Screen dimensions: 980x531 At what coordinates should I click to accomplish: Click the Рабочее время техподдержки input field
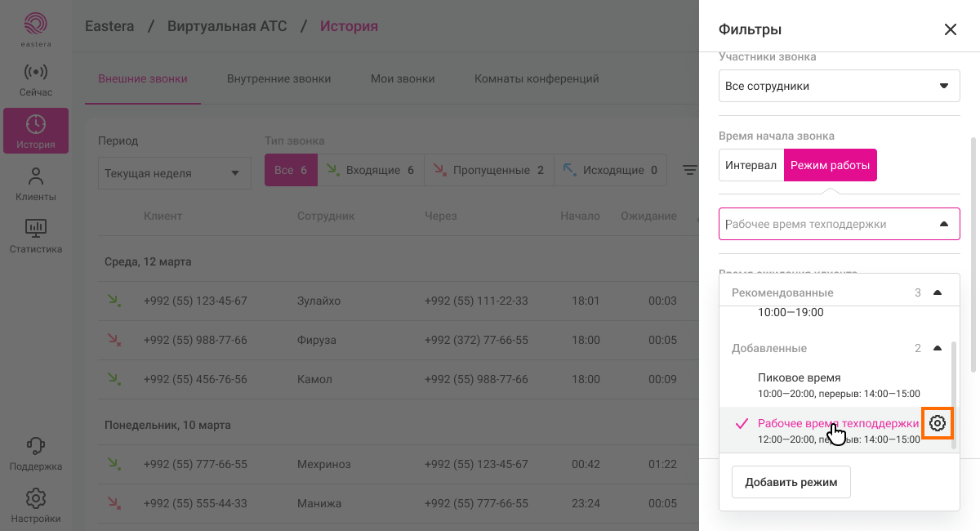tap(825, 224)
